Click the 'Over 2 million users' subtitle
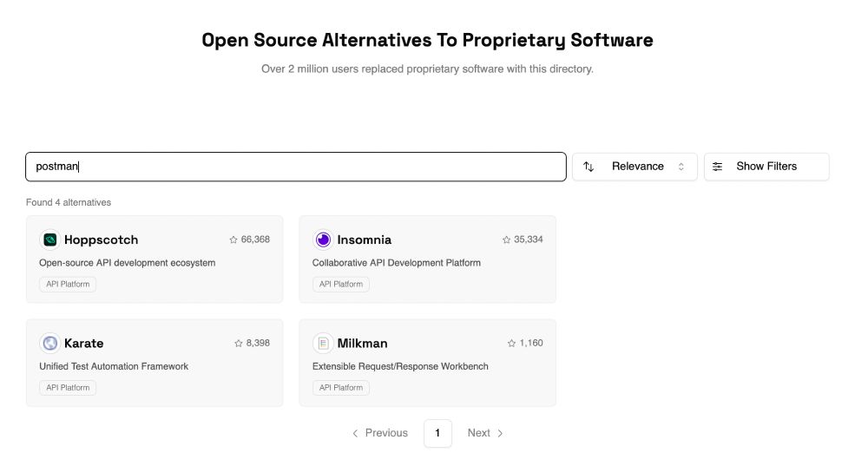 (427, 69)
